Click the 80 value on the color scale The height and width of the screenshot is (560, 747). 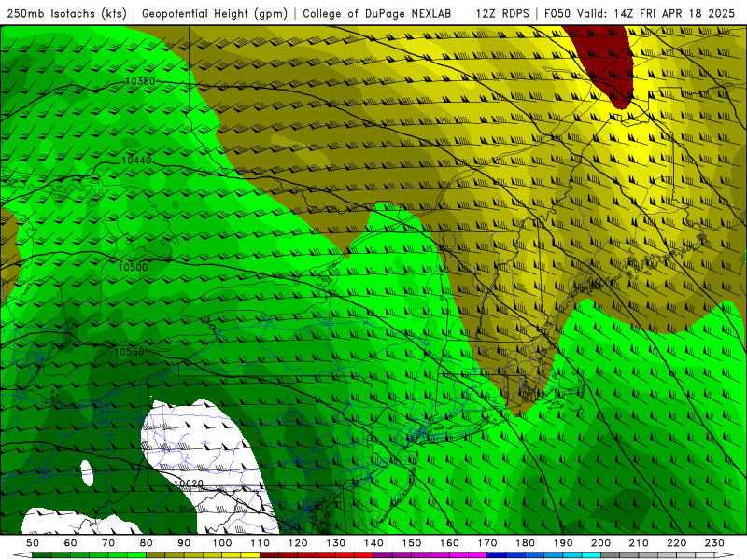click(147, 543)
